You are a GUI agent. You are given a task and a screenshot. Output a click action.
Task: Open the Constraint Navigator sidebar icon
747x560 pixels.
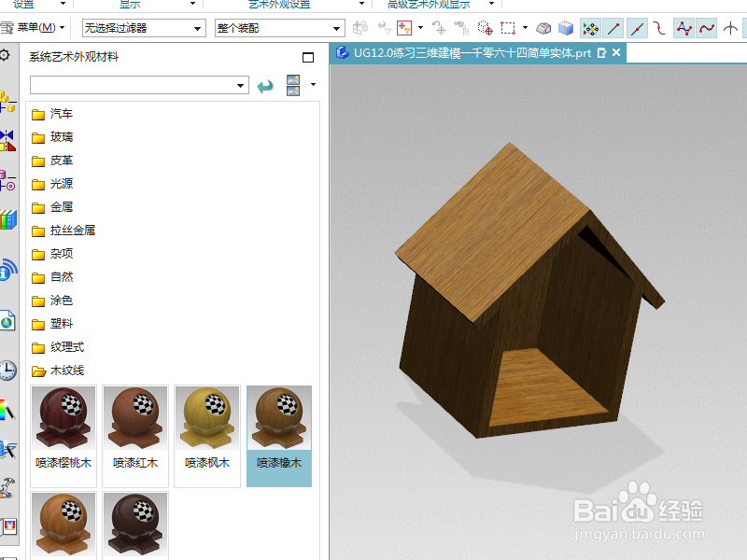coord(7,141)
